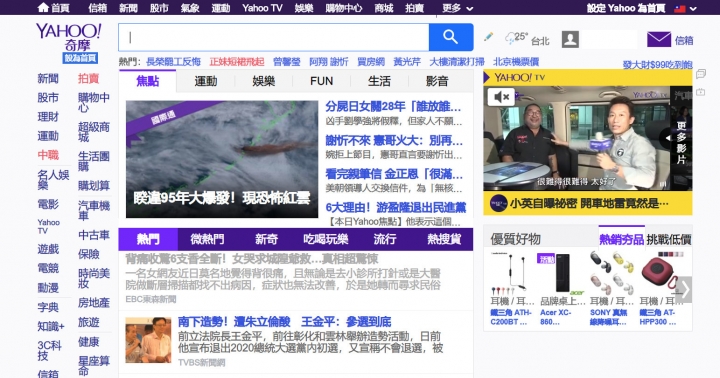Open the 熱搜貨 tab

(x=444, y=239)
